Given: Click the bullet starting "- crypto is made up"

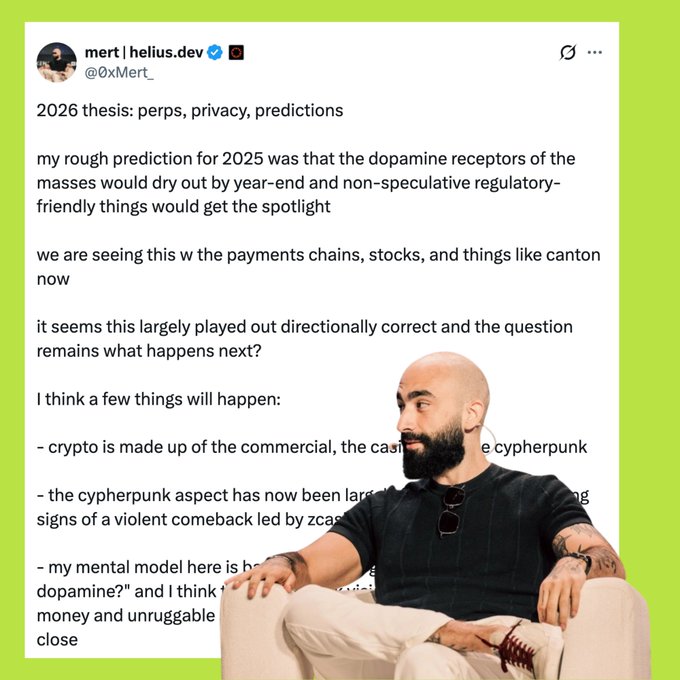Looking at the screenshot, I should point(200,447).
